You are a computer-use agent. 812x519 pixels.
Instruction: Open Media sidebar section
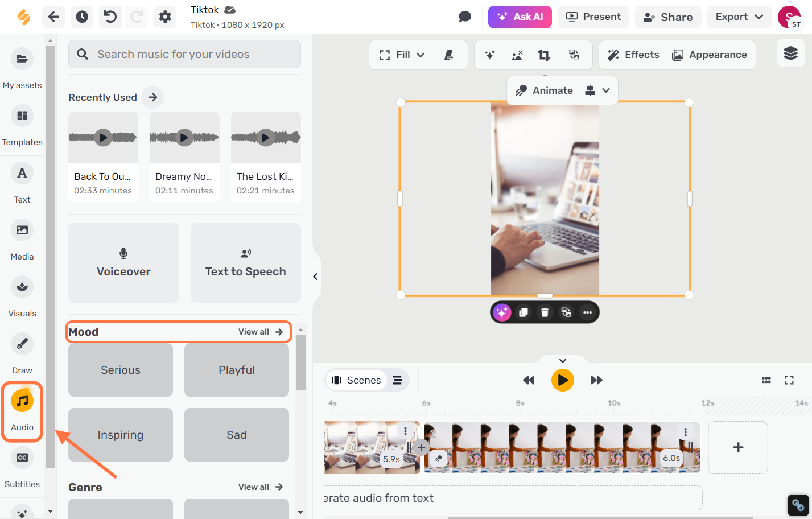click(22, 240)
